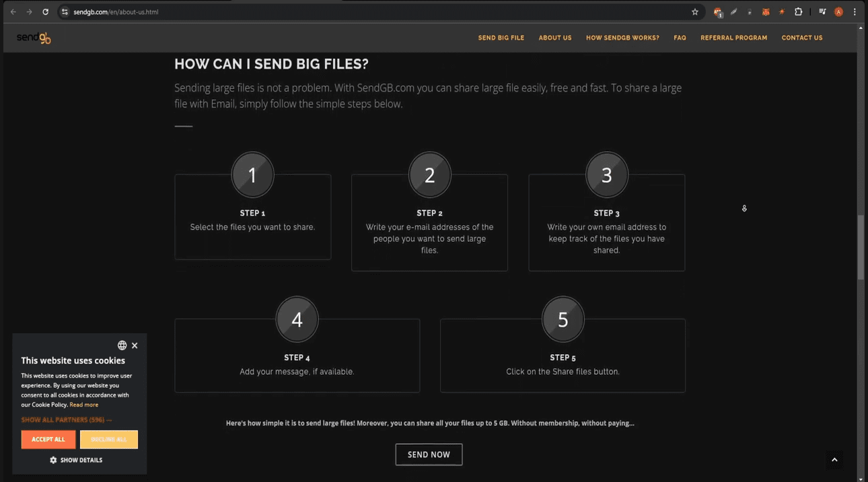Click the page vertical scrollbar thumb
The image size is (868, 482).
(861, 247)
